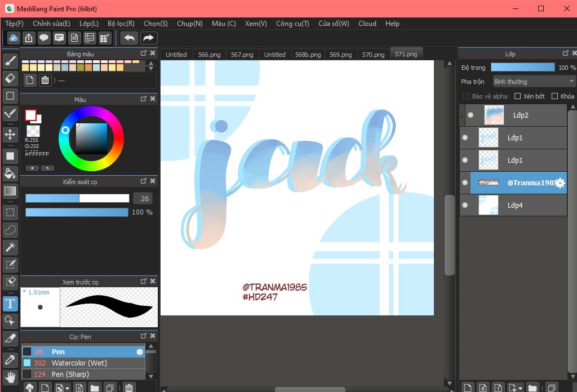Viewport: 577px width, 392px height.
Task: Add new color to palette
Action: pos(30,80)
